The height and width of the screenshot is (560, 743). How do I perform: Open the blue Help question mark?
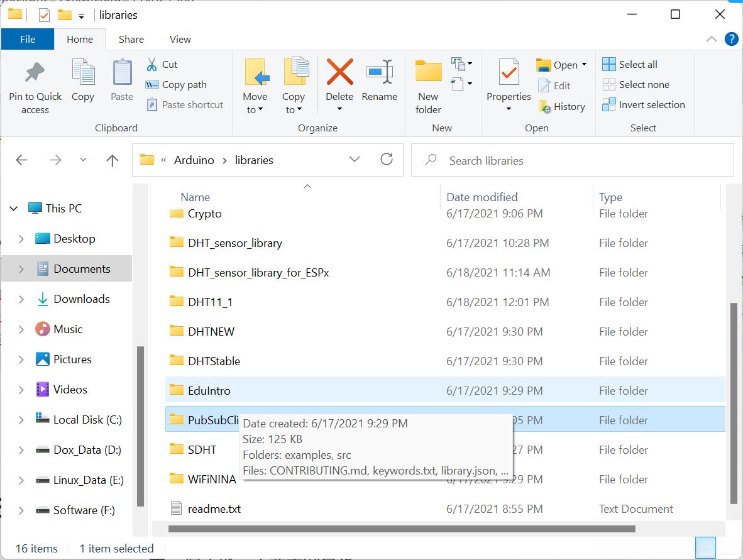731,40
